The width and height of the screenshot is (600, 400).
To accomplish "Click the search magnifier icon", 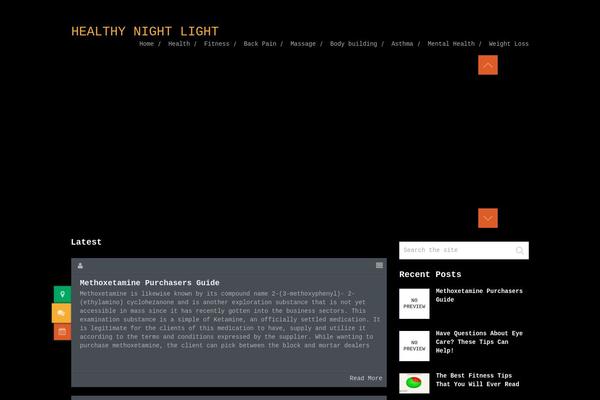I will click(x=519, y=250).
